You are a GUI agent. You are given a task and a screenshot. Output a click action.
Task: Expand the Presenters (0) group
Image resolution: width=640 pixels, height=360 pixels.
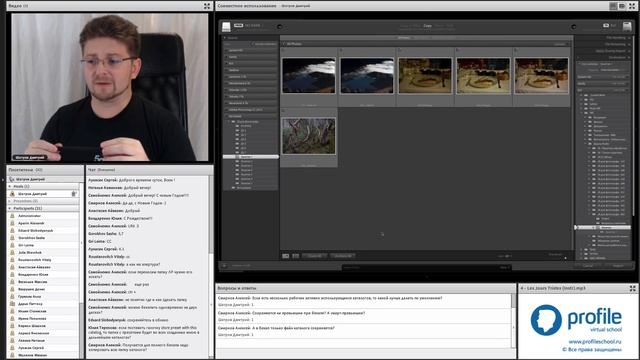10,201
